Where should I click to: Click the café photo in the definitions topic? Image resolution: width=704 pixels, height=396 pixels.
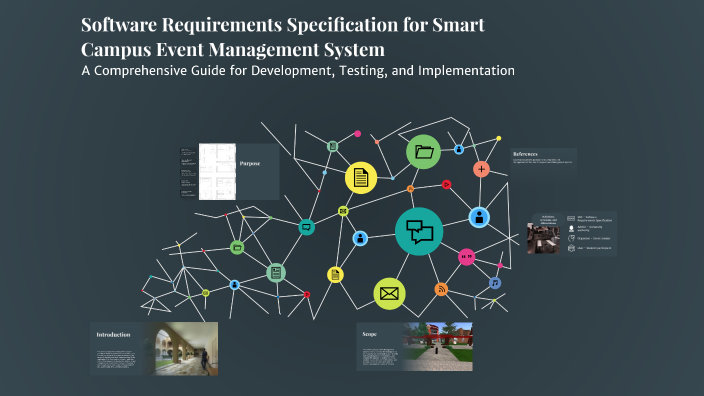[543, 239]
